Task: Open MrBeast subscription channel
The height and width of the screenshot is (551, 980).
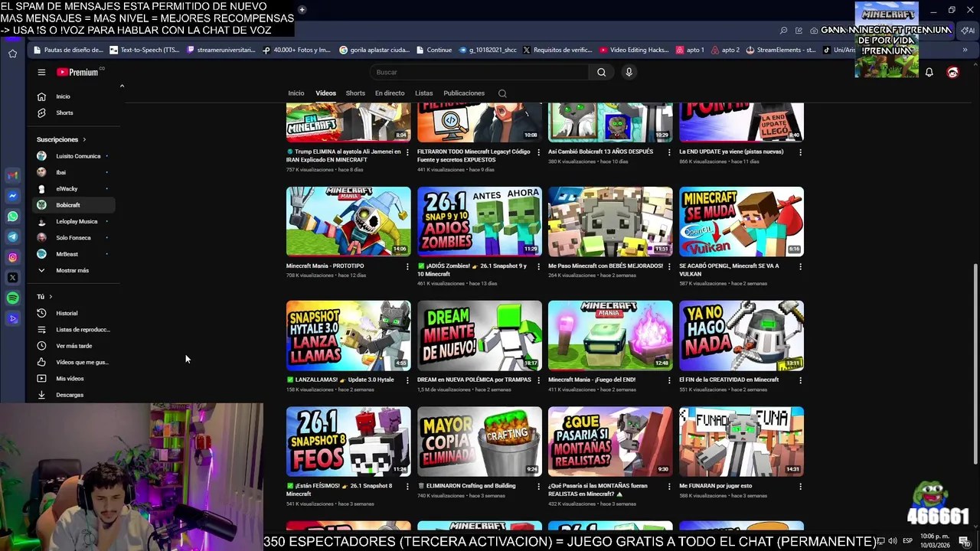Action: (x=74, y=254)
